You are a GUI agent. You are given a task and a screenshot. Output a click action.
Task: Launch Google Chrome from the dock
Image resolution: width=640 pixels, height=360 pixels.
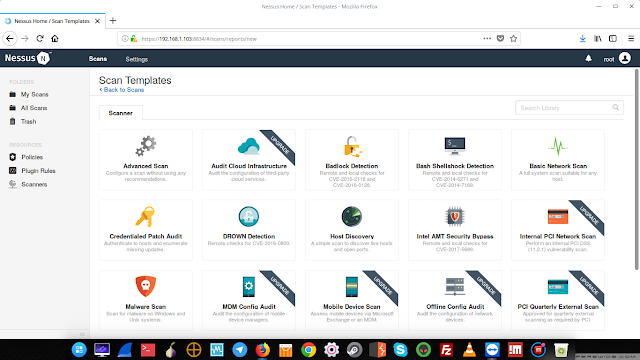pyautogui.click(x=309, y=350)
